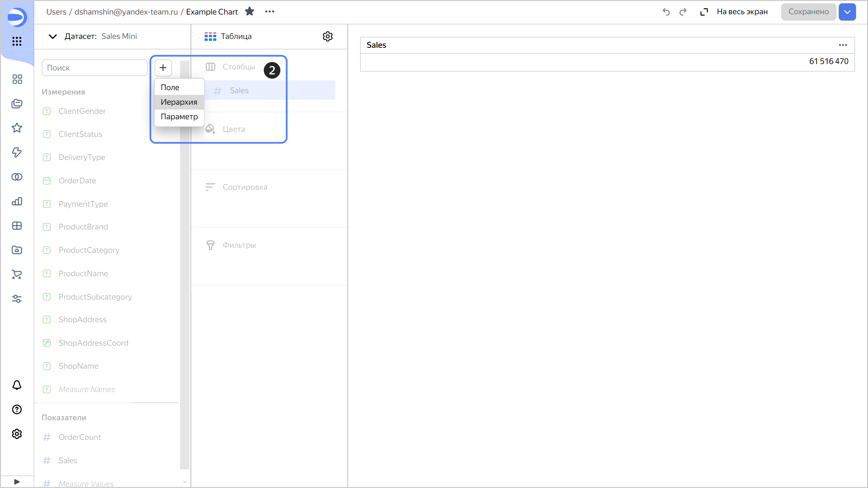Click На весь экран fullscreen button
The image size is (868, 488).
point(742,11)
